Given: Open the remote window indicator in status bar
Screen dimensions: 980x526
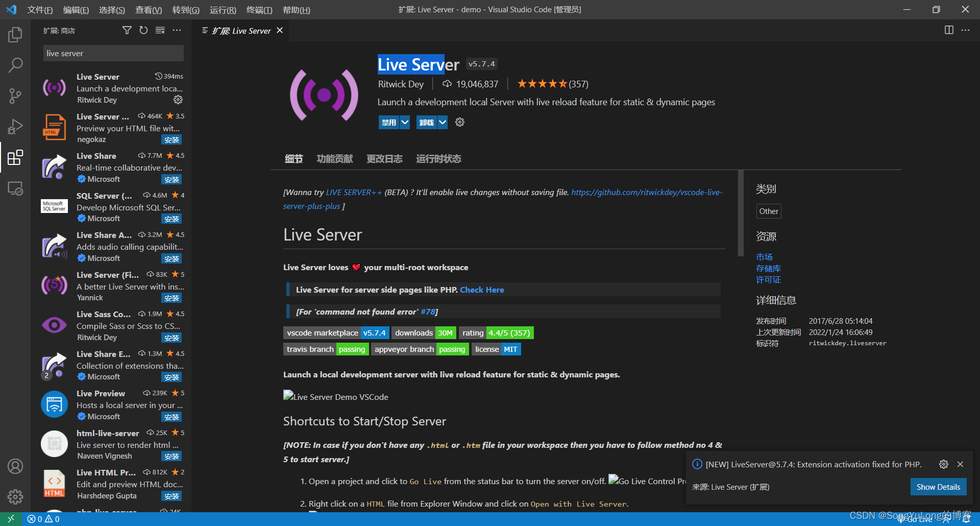Looking at the screenshot, I should [11, 519].
